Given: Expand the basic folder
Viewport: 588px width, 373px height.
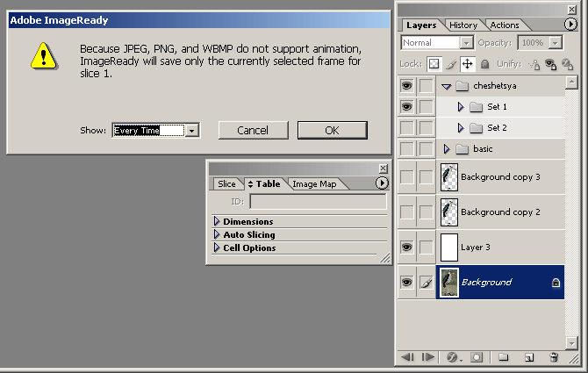Looking at the screenshot, I should click(446, 149).
